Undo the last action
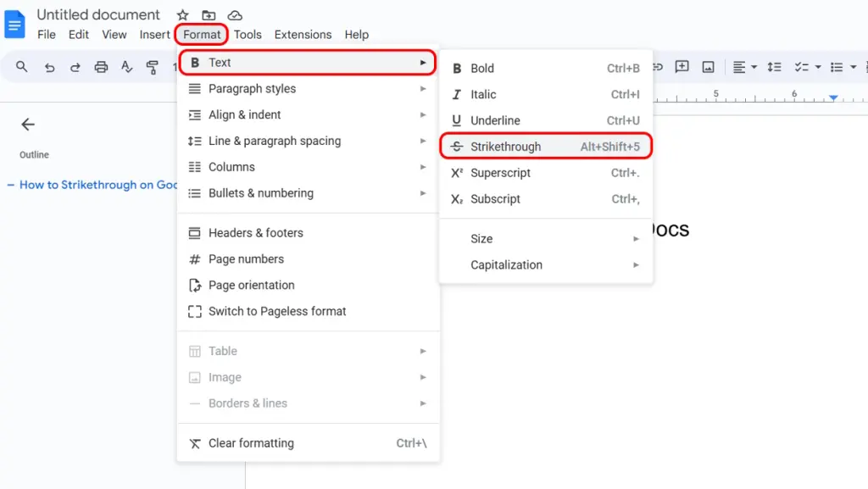 pyautogui.click(x=49, y=66)
